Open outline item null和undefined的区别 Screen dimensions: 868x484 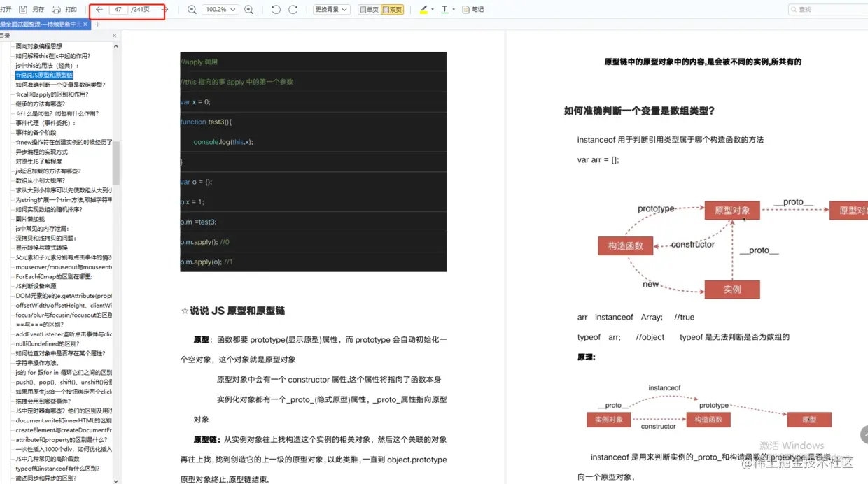click(47, 344)
